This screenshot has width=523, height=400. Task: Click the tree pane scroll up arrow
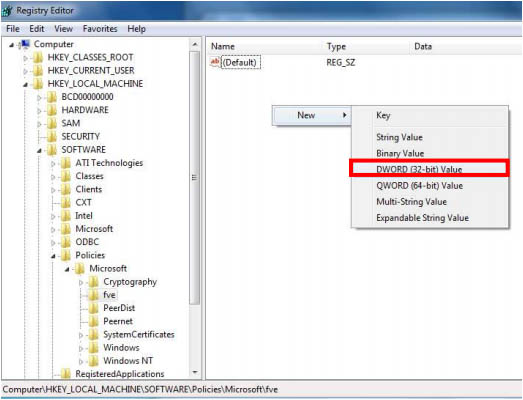[x=195, y=44]
